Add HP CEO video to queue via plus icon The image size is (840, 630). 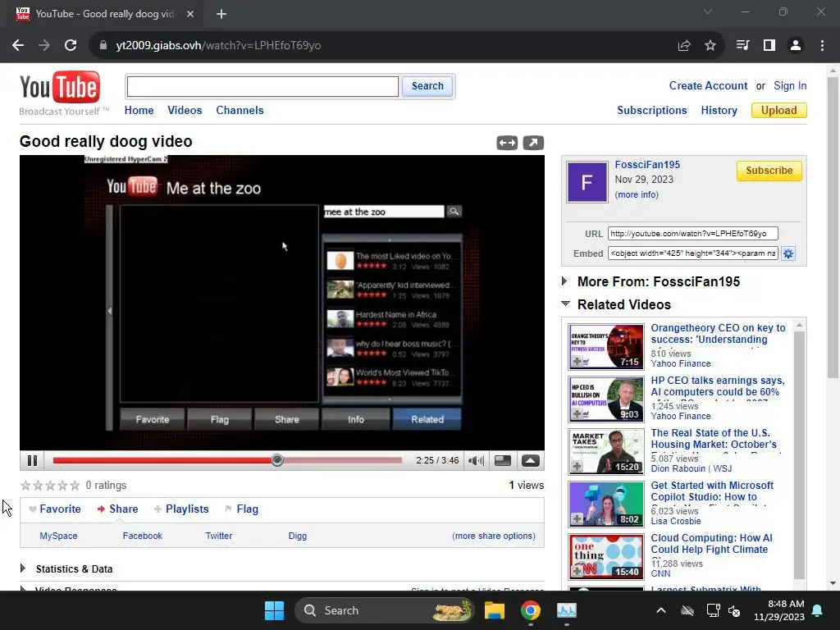coord(577,414)
